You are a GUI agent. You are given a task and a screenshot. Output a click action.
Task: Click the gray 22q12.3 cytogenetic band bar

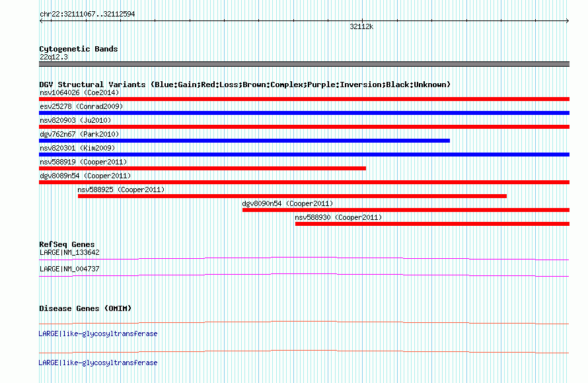coord(304,64)
